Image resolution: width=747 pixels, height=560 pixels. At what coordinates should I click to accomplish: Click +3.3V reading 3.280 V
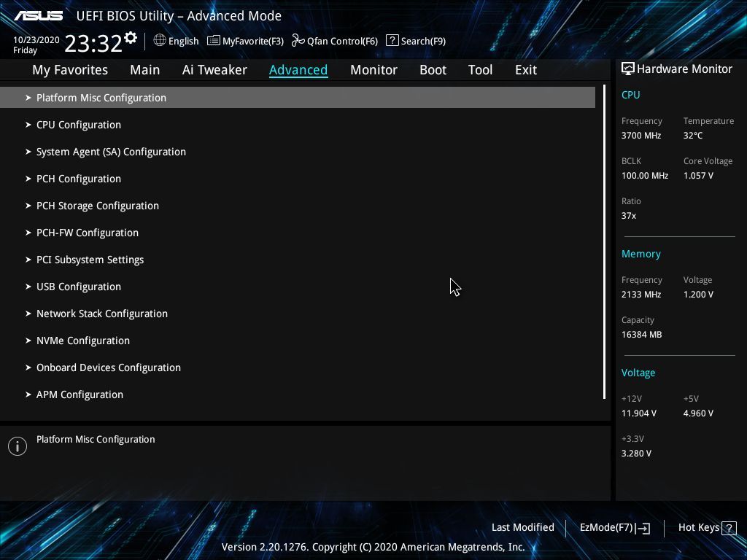[x=636, y=454]
